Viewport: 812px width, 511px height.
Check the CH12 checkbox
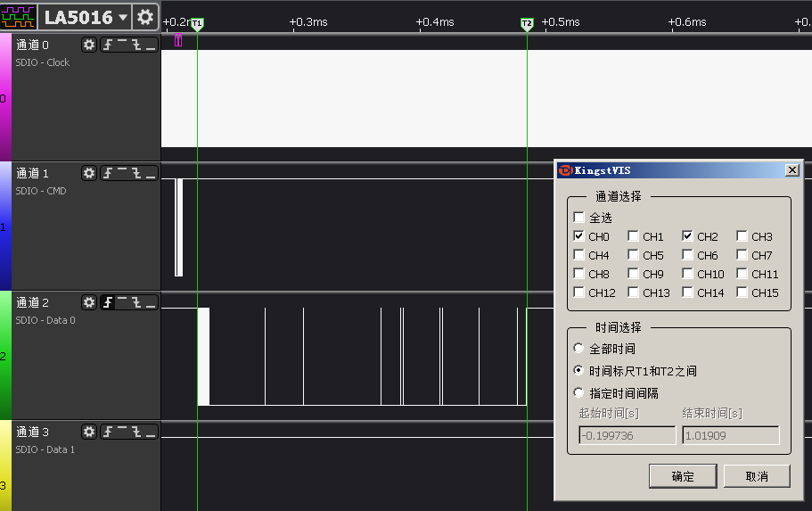(579, 293)
